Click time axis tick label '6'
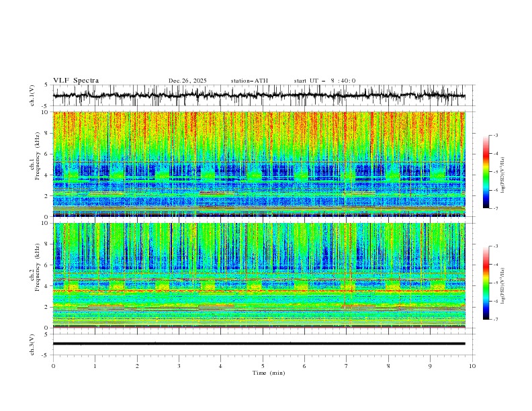The height and width of the screenshot is (411, 532). tap(304, 366)
